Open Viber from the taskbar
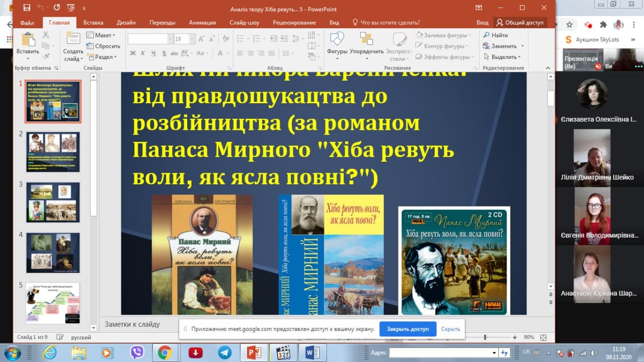Viewport: 644px width, 362px height. [137, 352]
